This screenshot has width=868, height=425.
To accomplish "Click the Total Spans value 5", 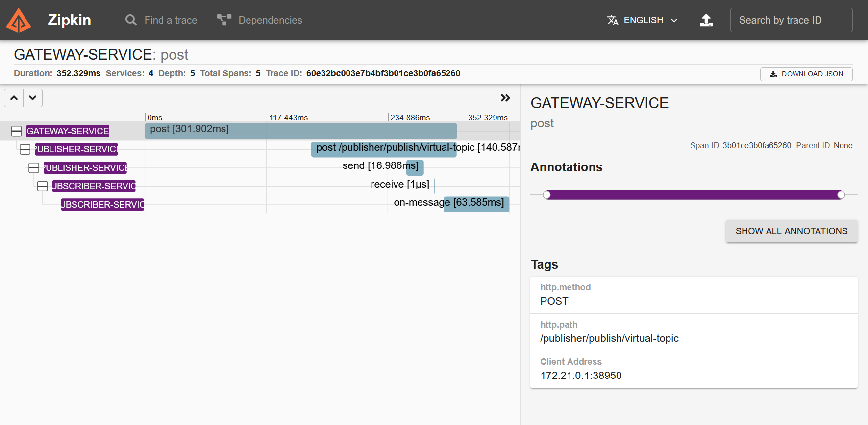I will (x=258, y=73).
